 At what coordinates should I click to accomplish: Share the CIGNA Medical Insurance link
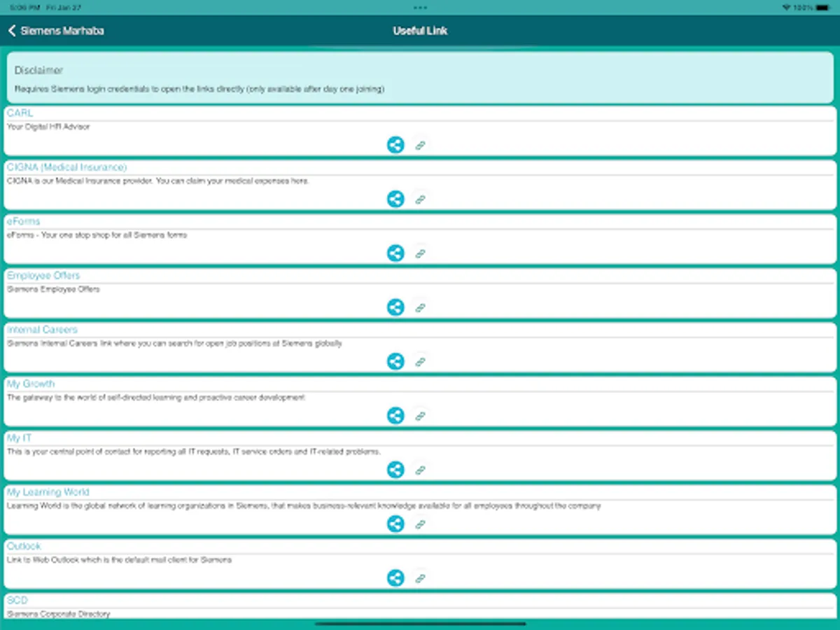coord(395,199)
